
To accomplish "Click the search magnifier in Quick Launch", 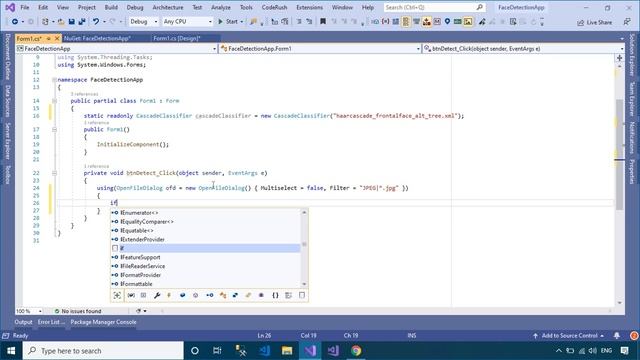I will pyautogui.click(x=480, y=7).
